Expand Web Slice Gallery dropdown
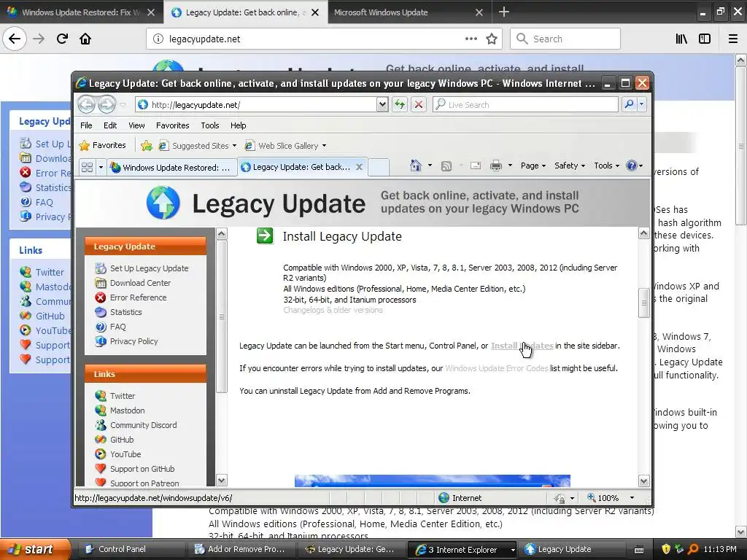 point(324,146)
